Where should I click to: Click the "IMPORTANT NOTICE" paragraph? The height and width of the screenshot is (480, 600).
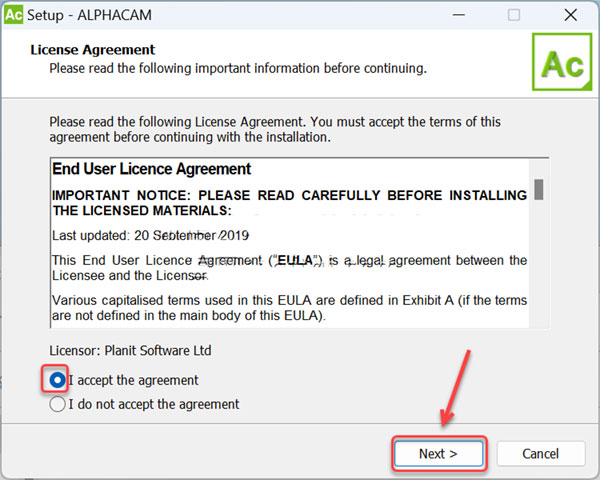tap(290, 203)
